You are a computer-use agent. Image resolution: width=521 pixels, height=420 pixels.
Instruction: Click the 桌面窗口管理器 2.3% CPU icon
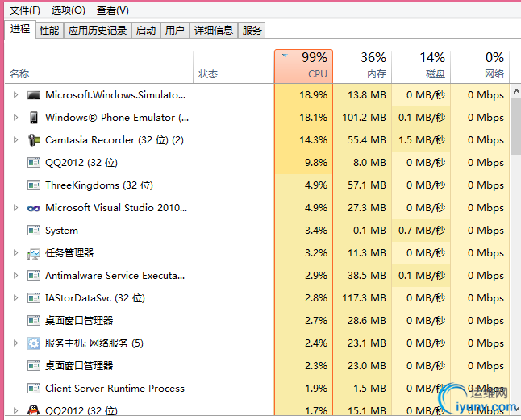tap(34, 366)
